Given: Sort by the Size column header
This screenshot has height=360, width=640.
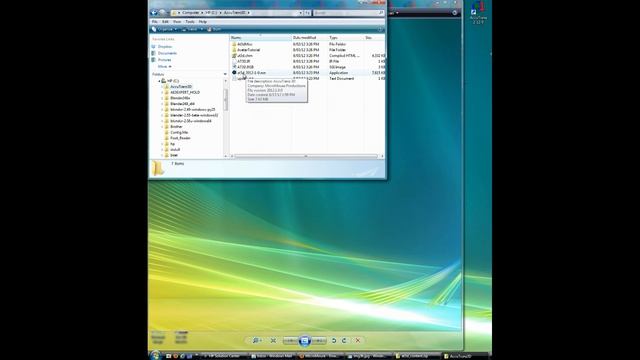Looking at the screenshot, I should 374,38.
